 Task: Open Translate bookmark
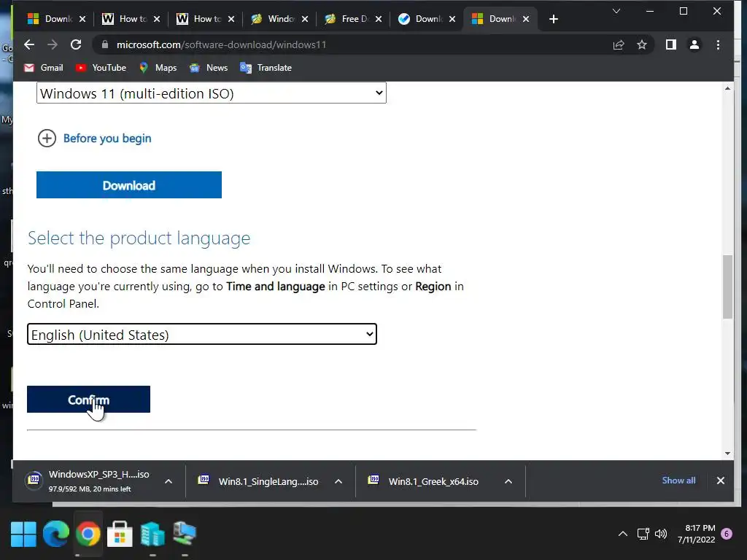[x=266, y=68]
